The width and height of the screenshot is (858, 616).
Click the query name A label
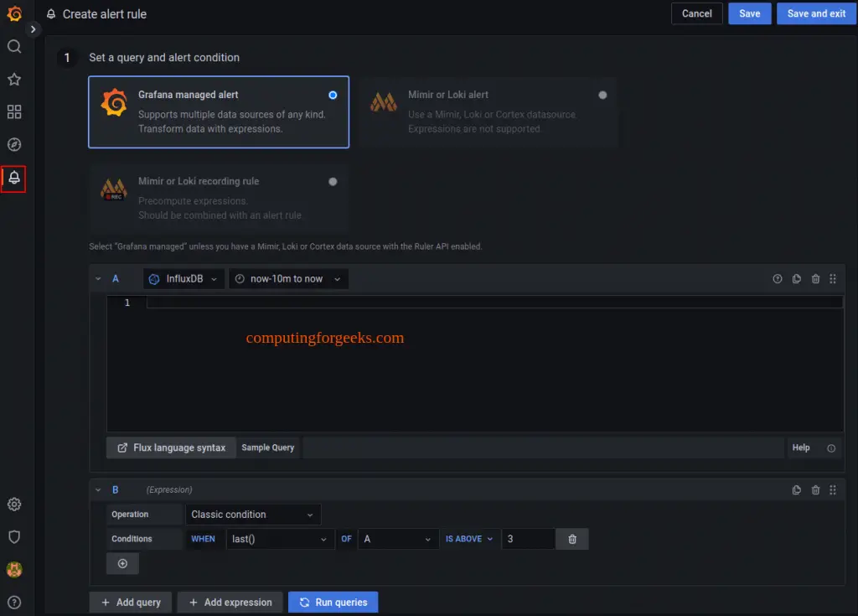tap(116, 279)
